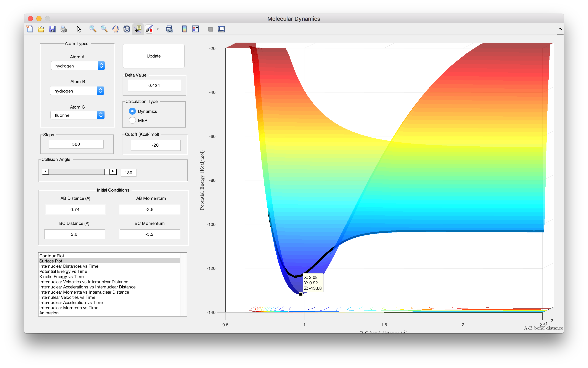Image resolution: width=588 pixels, height=368 pixels.
Task: Click the Collision Angle slider right arrow
Action: coord(113,172)
